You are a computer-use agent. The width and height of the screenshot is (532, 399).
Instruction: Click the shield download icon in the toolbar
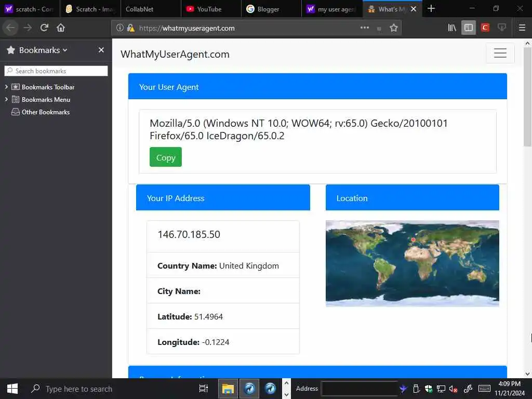tap(502, 28)
